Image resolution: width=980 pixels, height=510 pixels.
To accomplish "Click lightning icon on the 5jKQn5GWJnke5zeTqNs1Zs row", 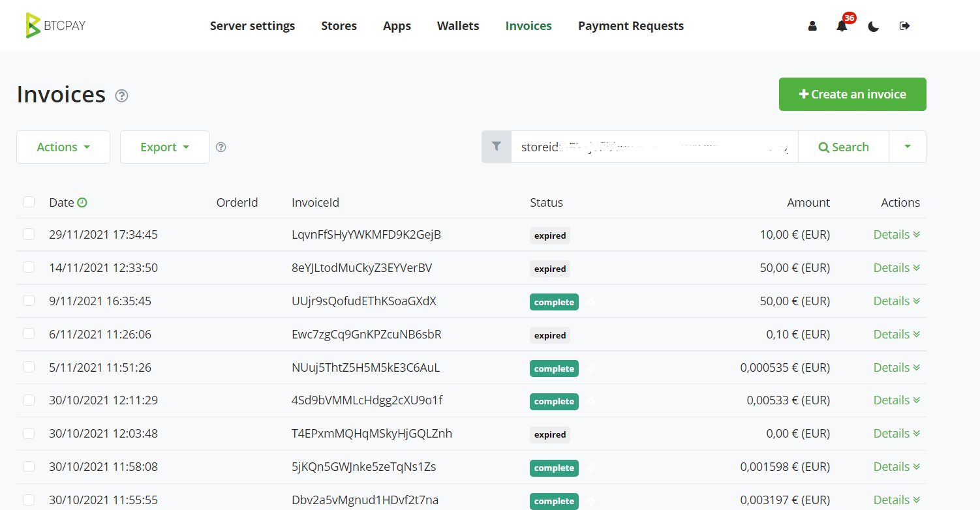I will 591,468.
